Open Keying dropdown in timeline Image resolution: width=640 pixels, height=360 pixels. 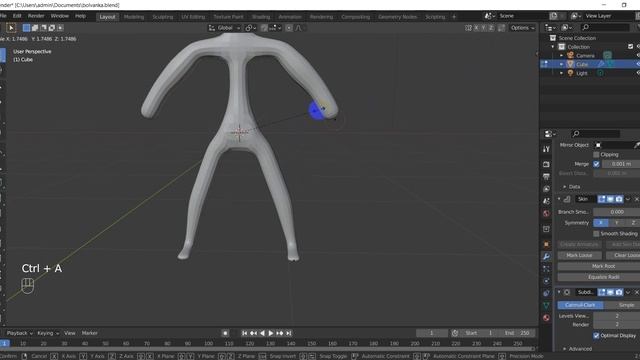48,333
